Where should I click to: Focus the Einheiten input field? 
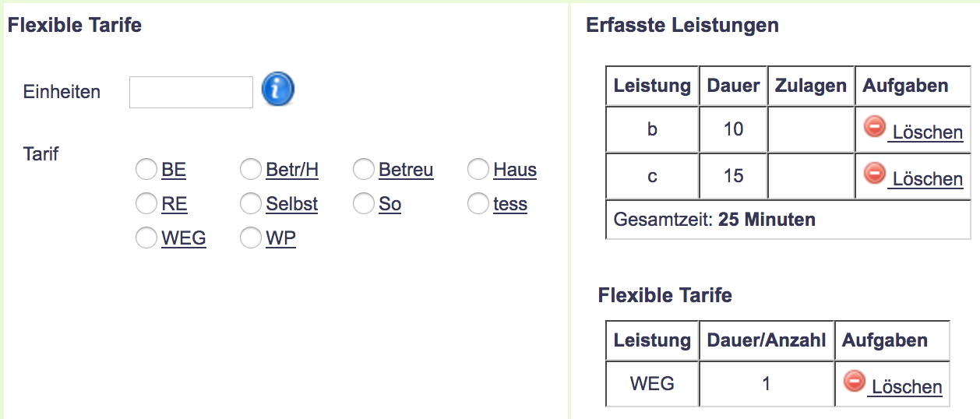[x=191, y=92]
